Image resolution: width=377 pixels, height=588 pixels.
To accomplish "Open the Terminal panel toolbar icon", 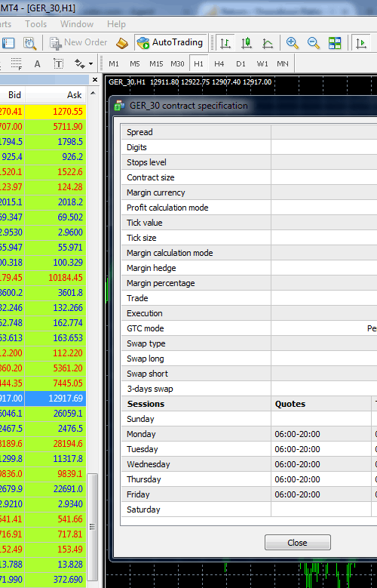I will pyautogui.click(x=8, y=43).
